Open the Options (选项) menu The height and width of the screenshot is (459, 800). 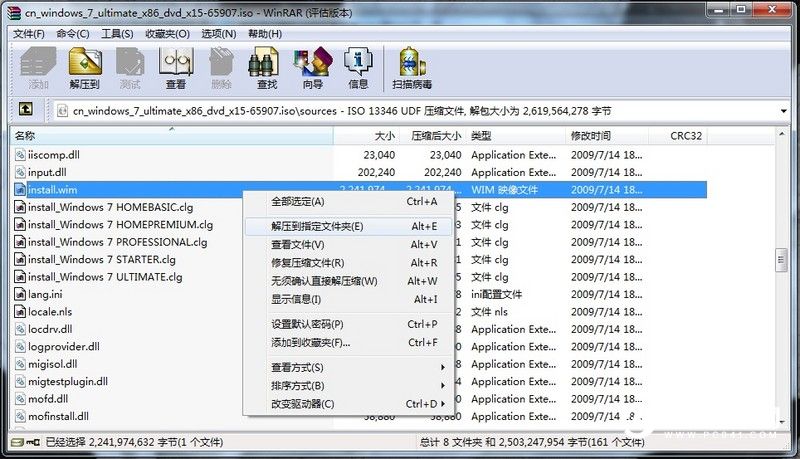[x=218, y=34]
